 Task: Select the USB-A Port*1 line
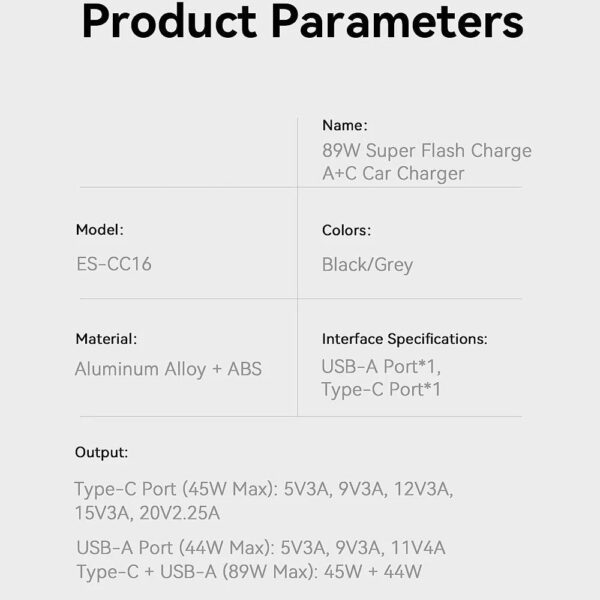[381, 367]
